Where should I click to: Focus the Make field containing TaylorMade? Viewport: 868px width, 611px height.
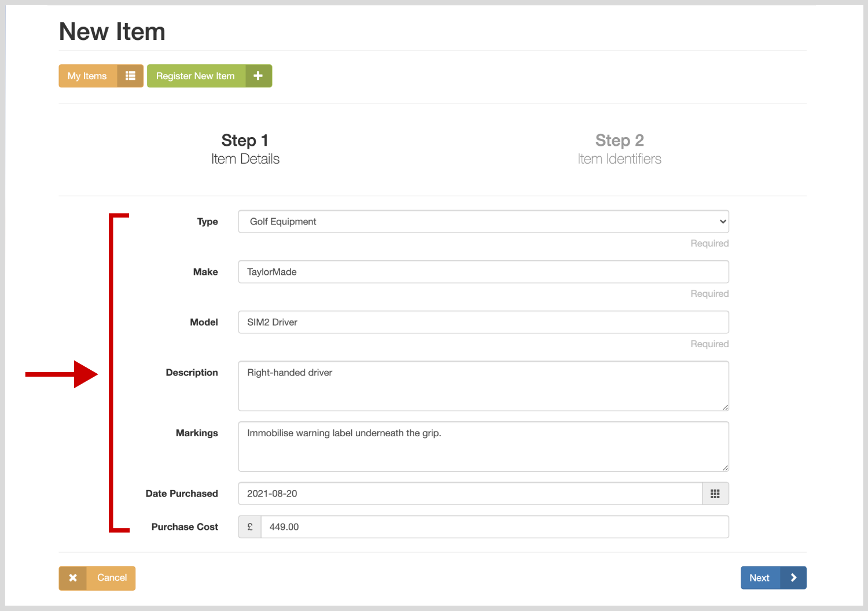483,272
